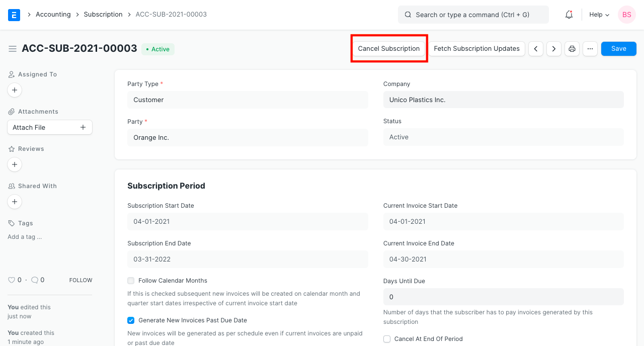The height and width of the screenshot is (346, 644).
Task: Navigate to previous record with left arrow
Action: click(x=535, y=48)
